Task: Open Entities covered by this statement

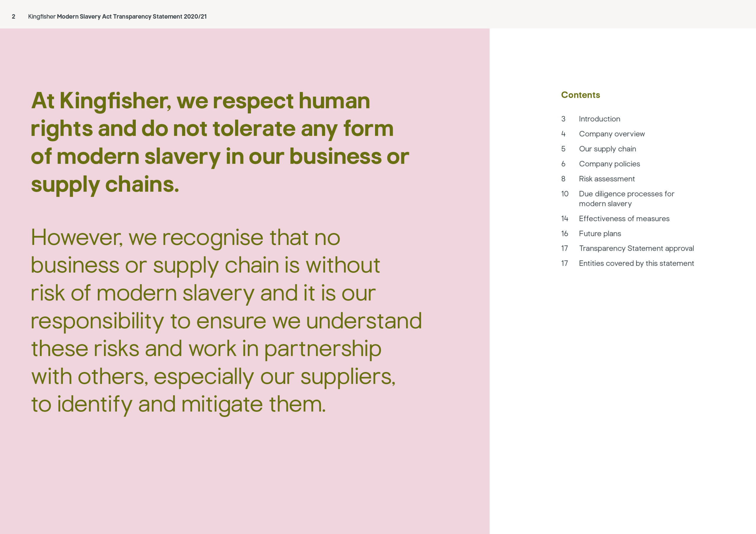Action: pos(636,263)
